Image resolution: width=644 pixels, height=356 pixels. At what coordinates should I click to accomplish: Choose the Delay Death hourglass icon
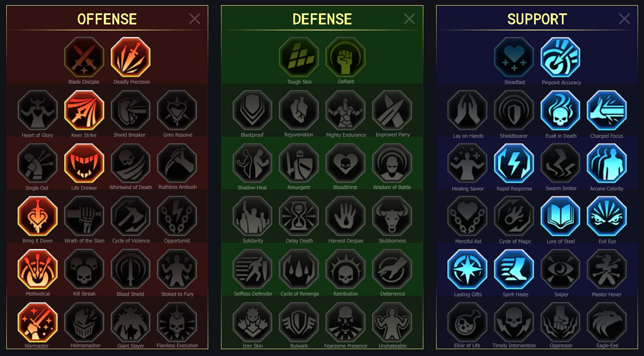pos(299,216)
